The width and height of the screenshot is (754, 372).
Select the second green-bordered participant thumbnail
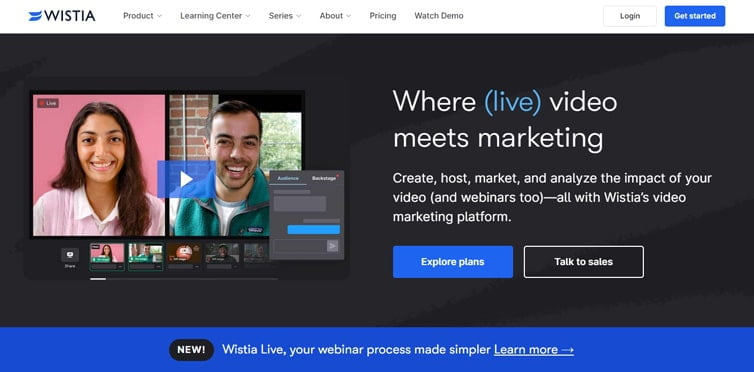[x=146, y=257]
